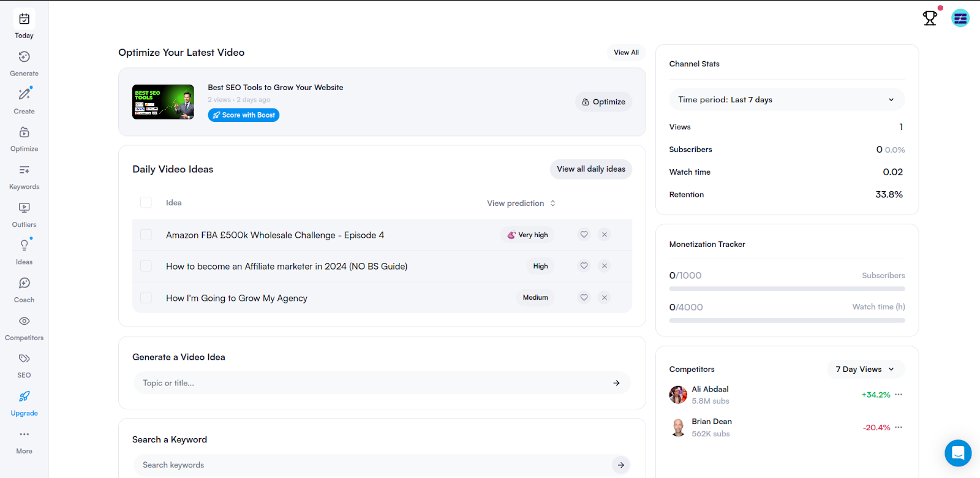Submit the keyword search arrow button
Screen dimensions: 980x478
coord(621,465)
